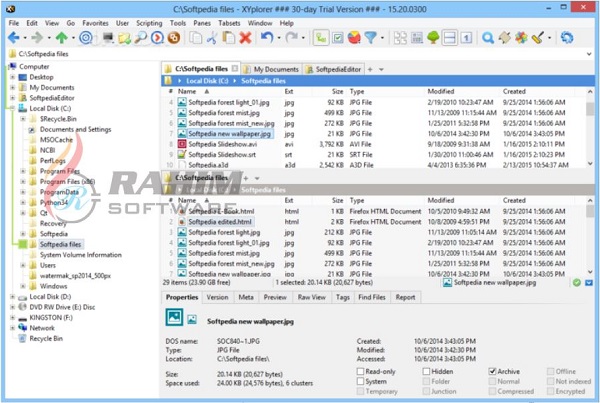The image size is (600, 403).
Task: Expand the Desktop tree node
Action: point(13,77)
